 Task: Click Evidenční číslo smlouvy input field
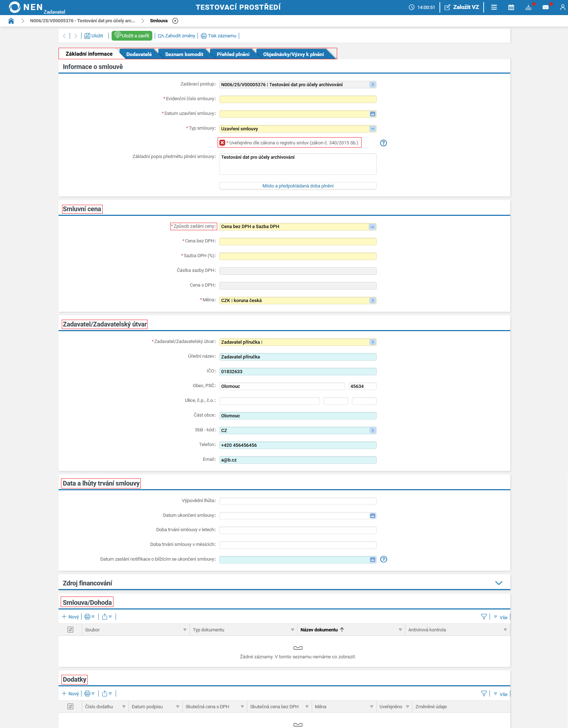tap(298, 99)
